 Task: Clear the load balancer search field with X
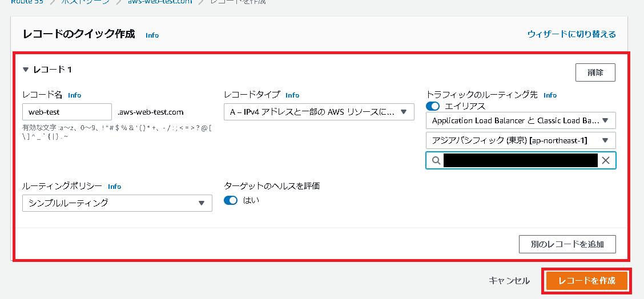pos(605,160)
